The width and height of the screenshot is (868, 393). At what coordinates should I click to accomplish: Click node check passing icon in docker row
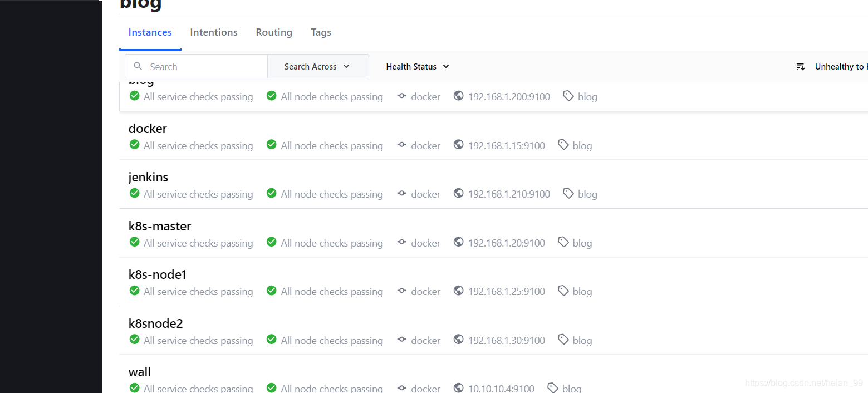(272, 145)
